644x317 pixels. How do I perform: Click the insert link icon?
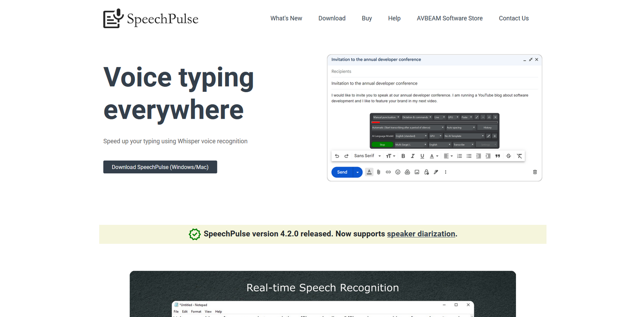(388, 172)
